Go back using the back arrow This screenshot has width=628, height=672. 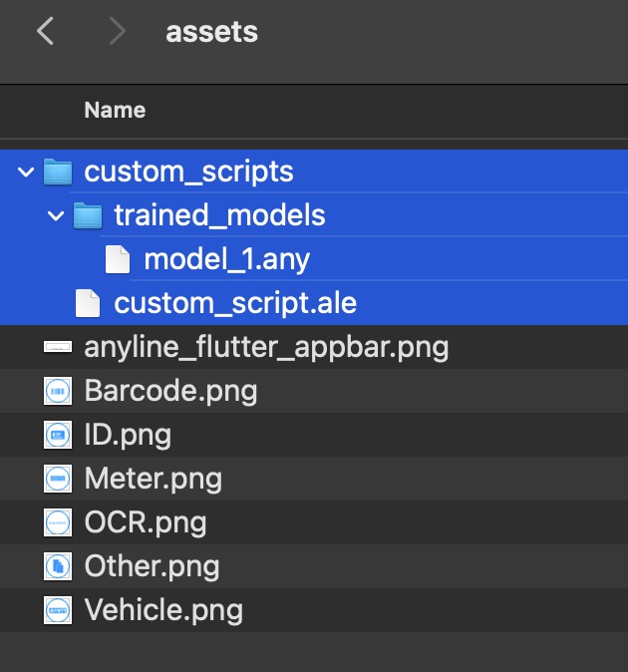coord(45,32)
